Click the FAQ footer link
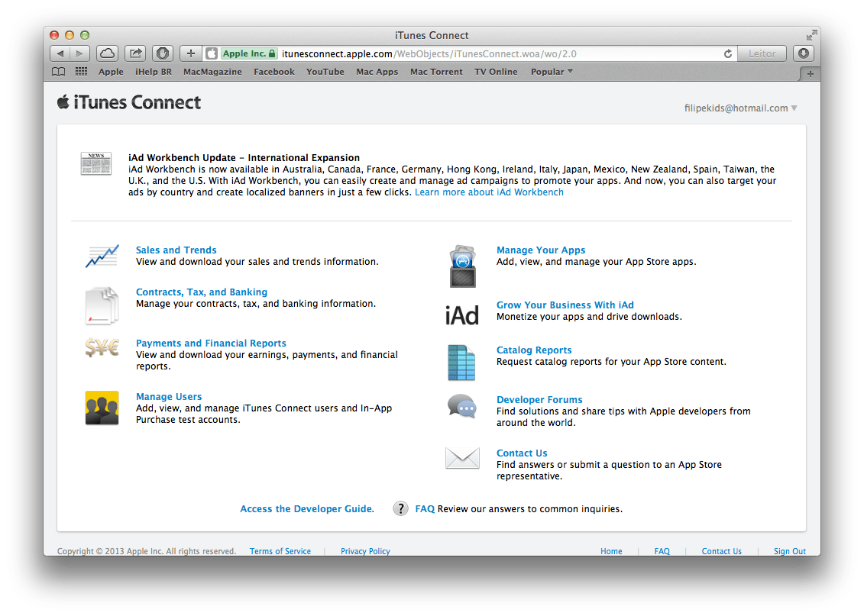 point(662,551)
